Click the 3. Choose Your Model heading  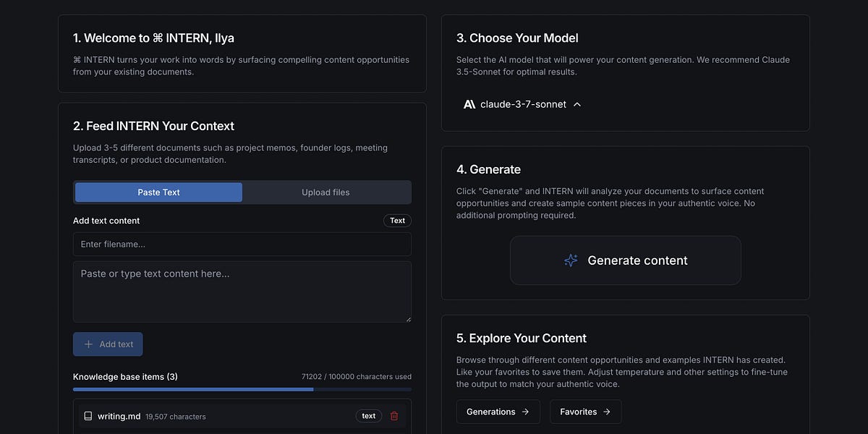517,38
